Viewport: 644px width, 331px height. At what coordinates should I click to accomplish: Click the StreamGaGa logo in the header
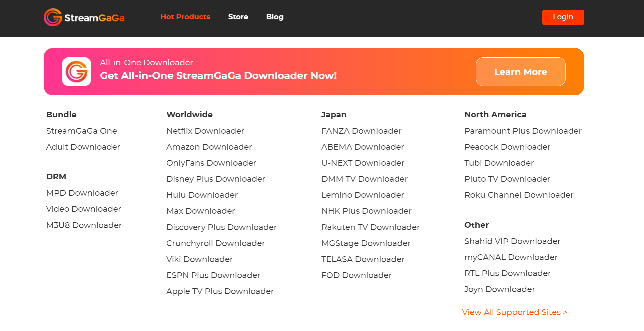click(x=84, y=17)
